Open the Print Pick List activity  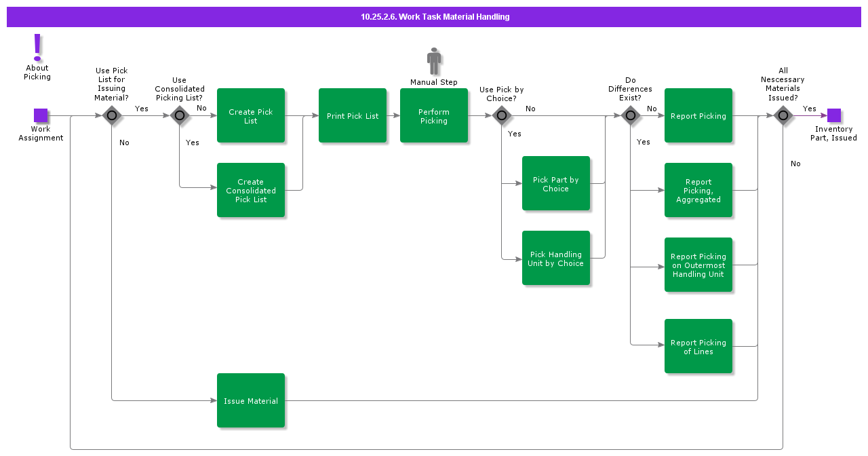point(353,115)
